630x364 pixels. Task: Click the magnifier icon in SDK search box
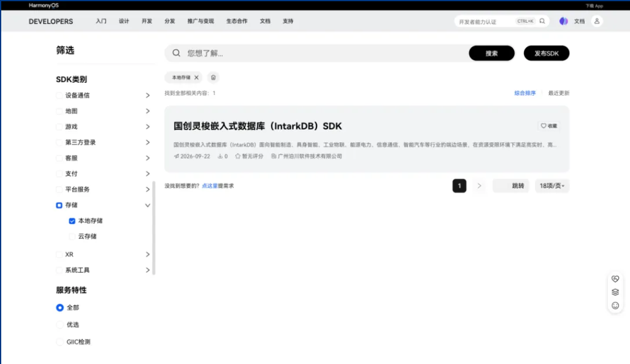[x=177, y=53]
